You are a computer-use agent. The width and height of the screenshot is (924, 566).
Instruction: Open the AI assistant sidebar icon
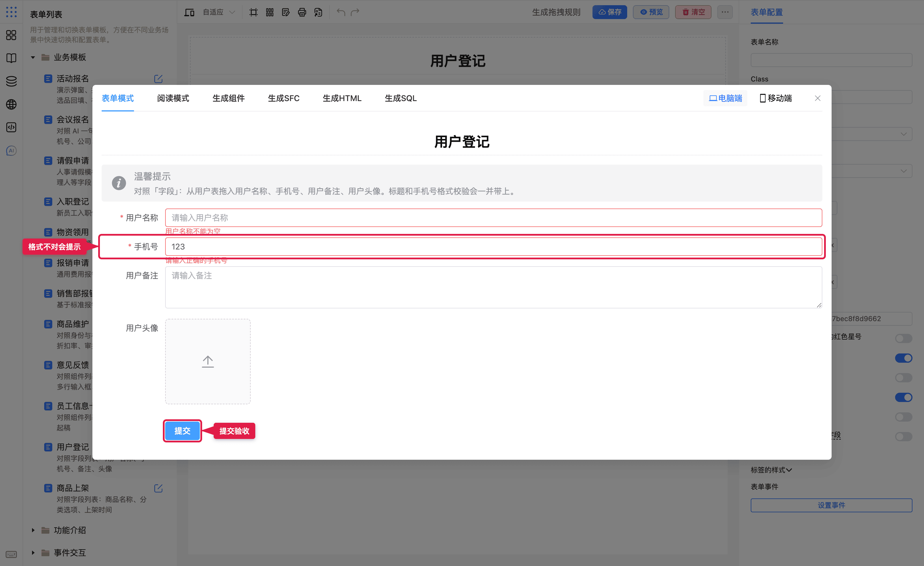(x=11, y=151)
